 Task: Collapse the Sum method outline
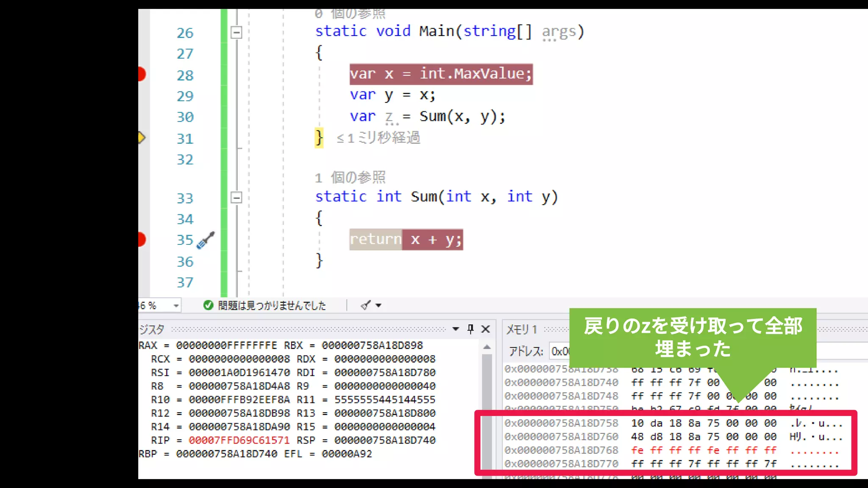[x=236, y=197]
